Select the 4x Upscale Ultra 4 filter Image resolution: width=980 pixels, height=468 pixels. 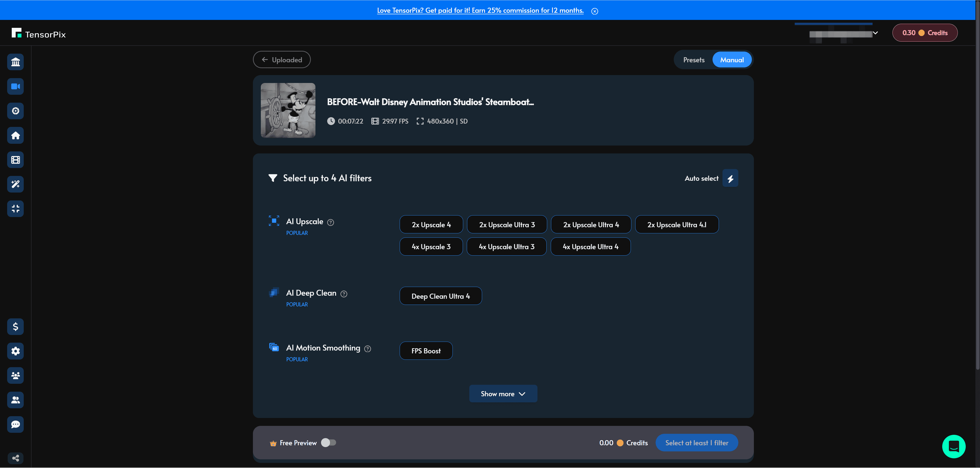click(x=591, y=247)
